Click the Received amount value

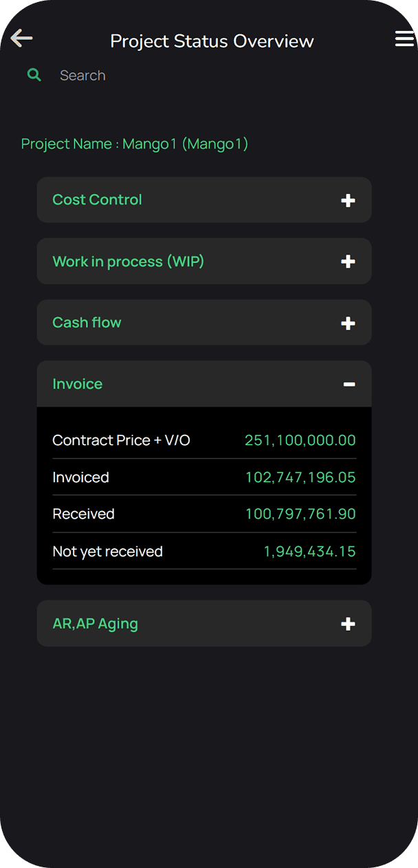point(300,514)
